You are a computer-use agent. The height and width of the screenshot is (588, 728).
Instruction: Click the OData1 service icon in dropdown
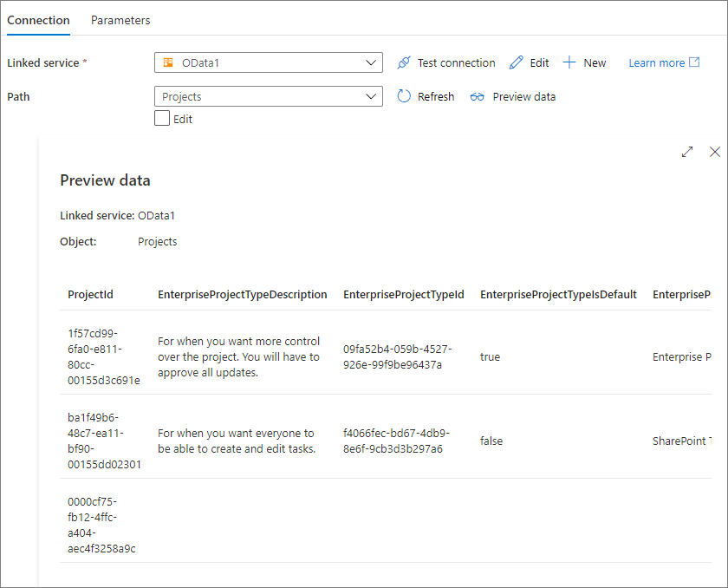point(169,62)
